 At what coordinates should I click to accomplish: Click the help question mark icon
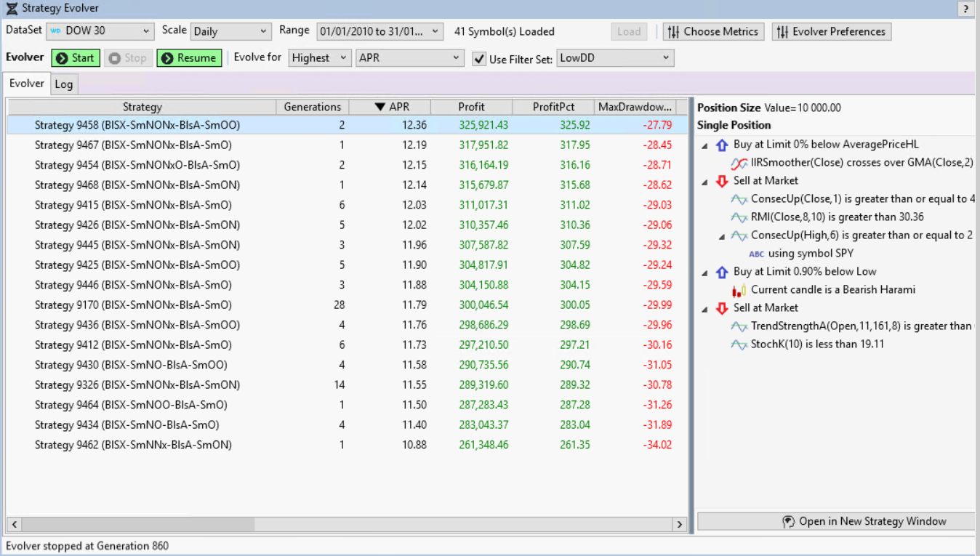[965, 8]
